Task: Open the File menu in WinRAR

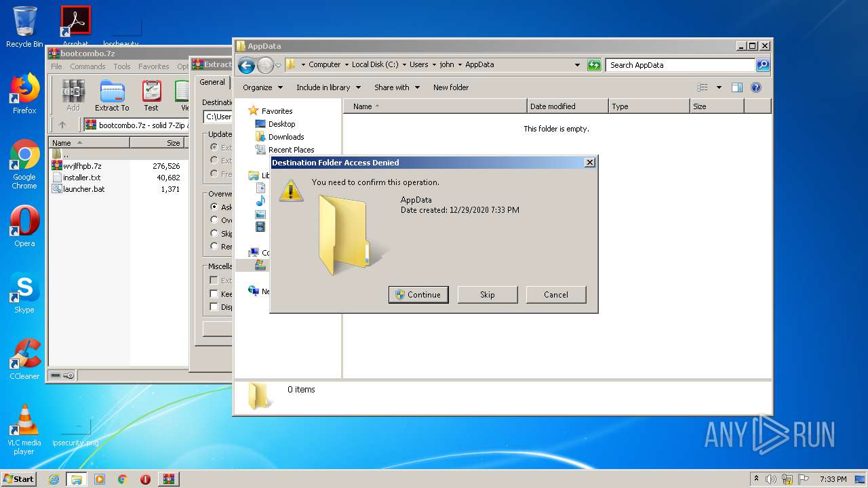Action: pos(56,66)
